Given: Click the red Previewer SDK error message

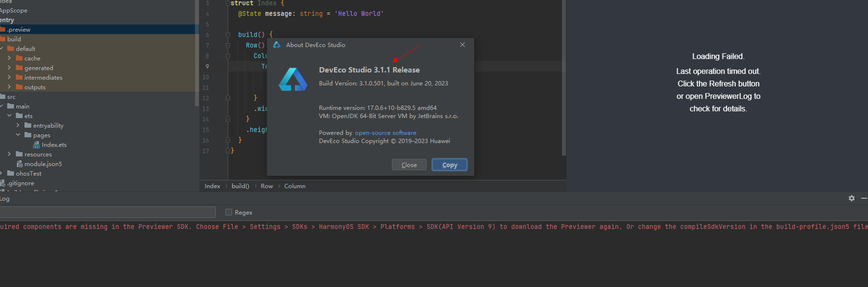Looking at the screenshot, I should pyautogui.click(x=434, y=227).
